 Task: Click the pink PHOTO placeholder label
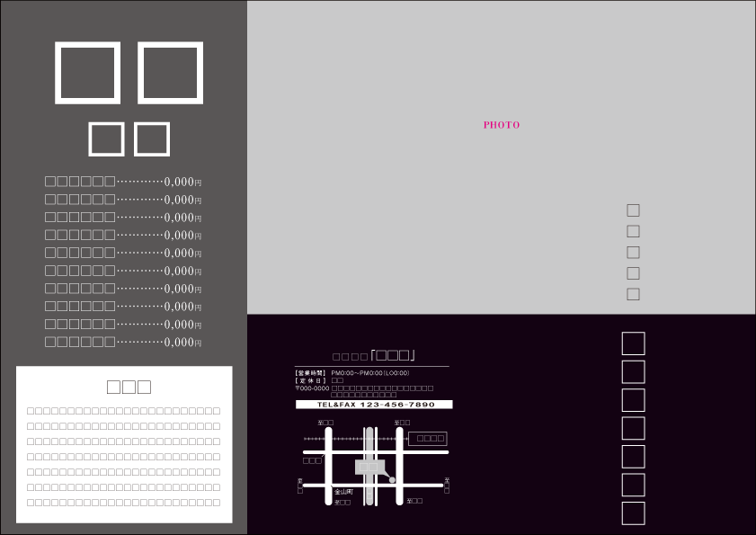(502, 125)
